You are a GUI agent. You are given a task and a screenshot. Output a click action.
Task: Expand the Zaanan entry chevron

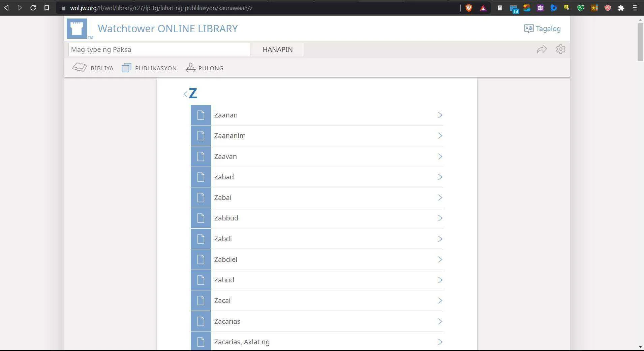click(440, 115)
